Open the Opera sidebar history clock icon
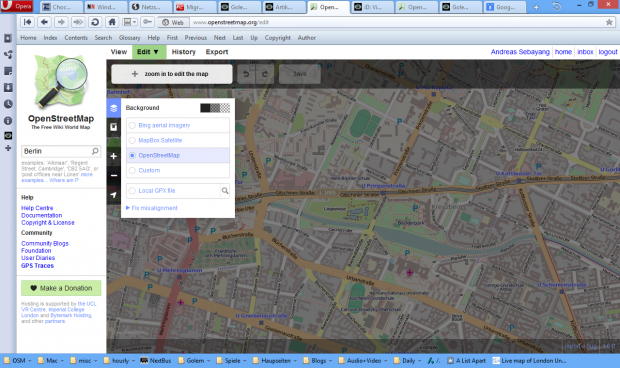This screenshot has height=368, width=620. coord(8,104)
